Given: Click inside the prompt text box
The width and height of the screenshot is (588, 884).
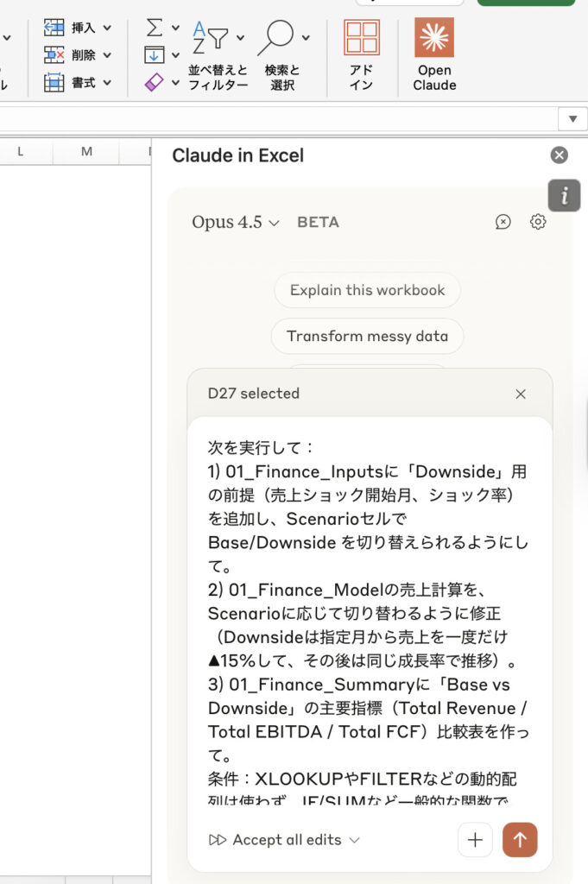Looking at the screenshot, I should click(x=369, y=604).
